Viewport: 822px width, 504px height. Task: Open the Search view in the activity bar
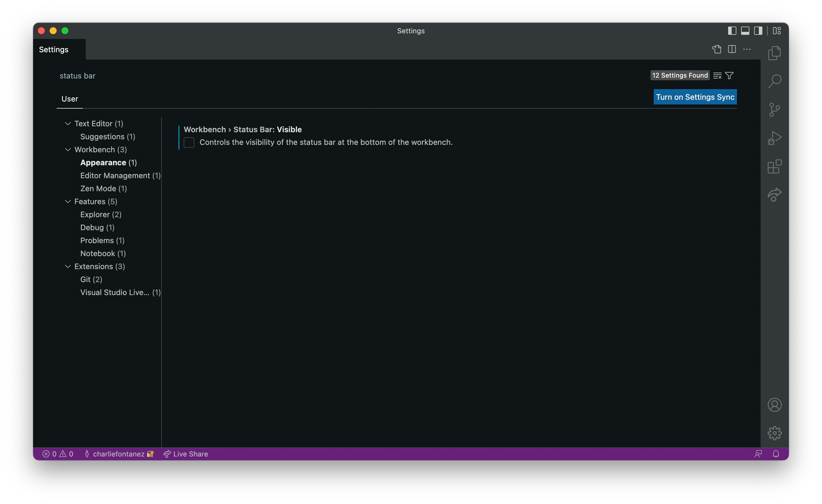pyautogui.click(x=775, y=81)
